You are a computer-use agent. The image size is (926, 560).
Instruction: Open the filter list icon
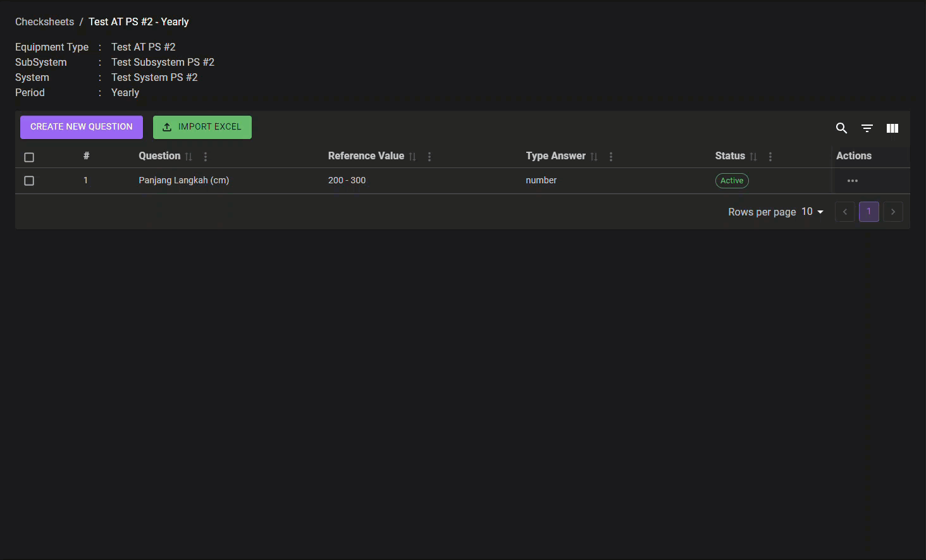867,128
